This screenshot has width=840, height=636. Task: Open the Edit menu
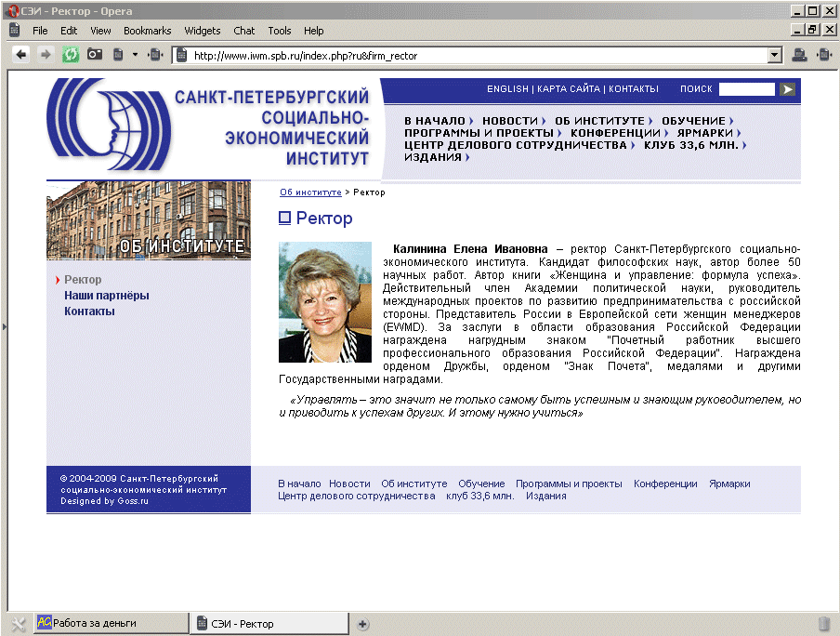click(69, 31)
